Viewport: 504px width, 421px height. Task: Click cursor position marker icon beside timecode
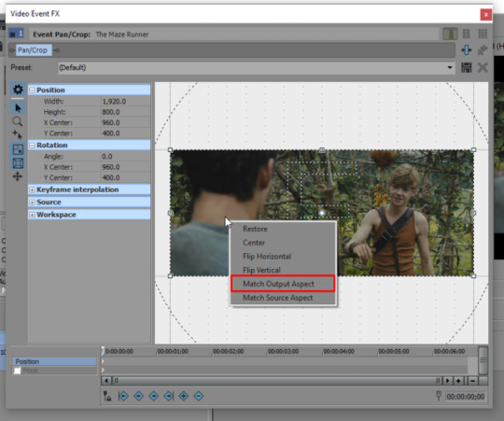pyautogui.click(x=439, y=396)
